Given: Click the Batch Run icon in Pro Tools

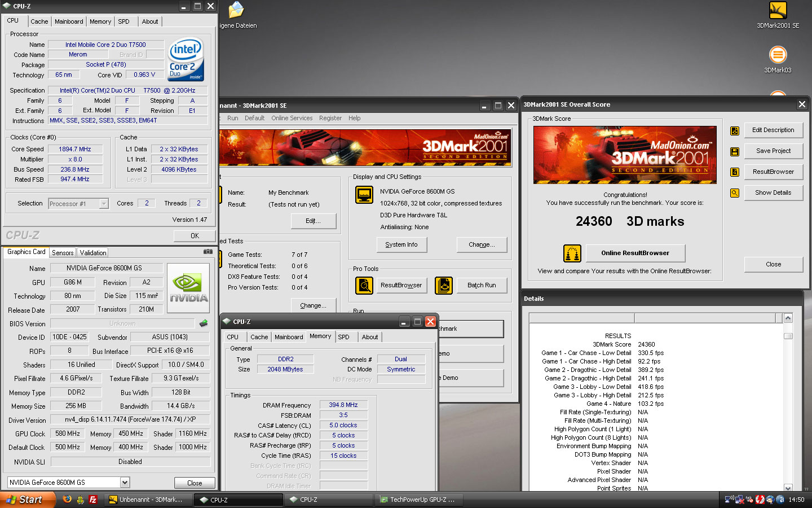Looking at the screenshot, I should pyautogui.click(x=444, y=285).
